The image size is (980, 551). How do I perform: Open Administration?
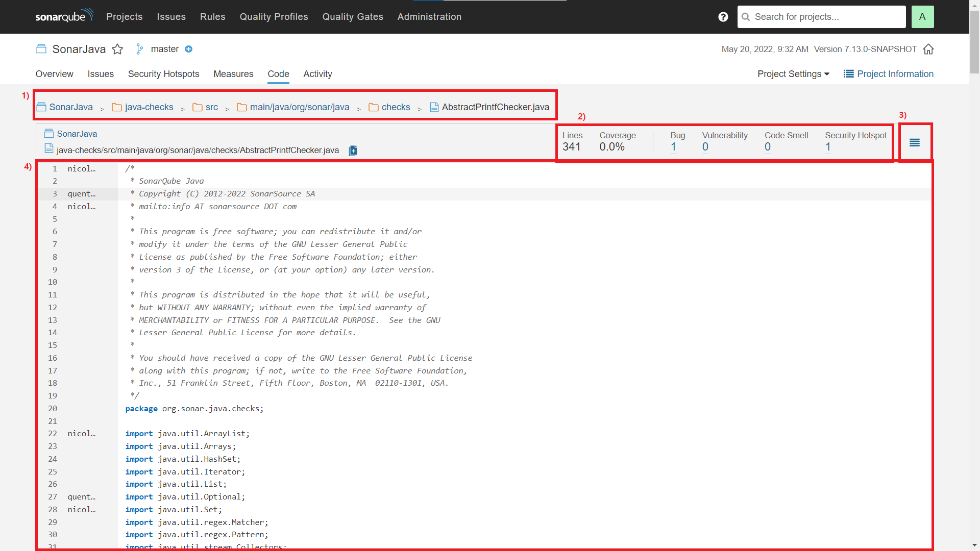tap(429, 17)
